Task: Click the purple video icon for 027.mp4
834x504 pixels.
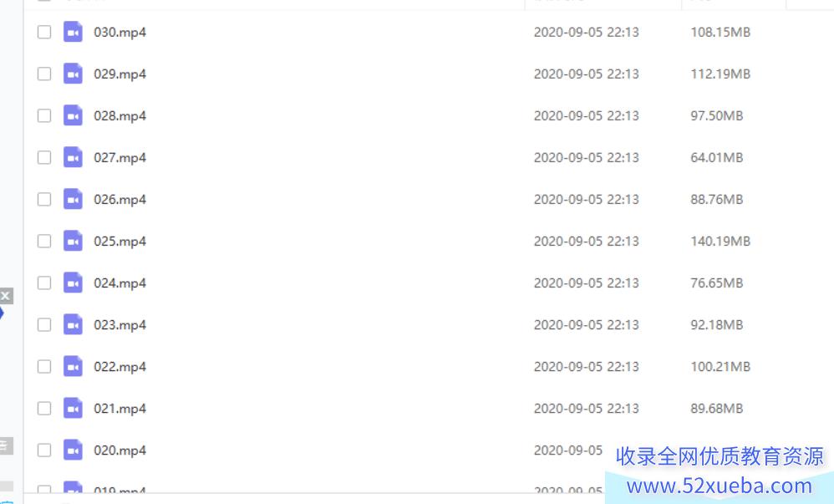Action: point(73,157)
